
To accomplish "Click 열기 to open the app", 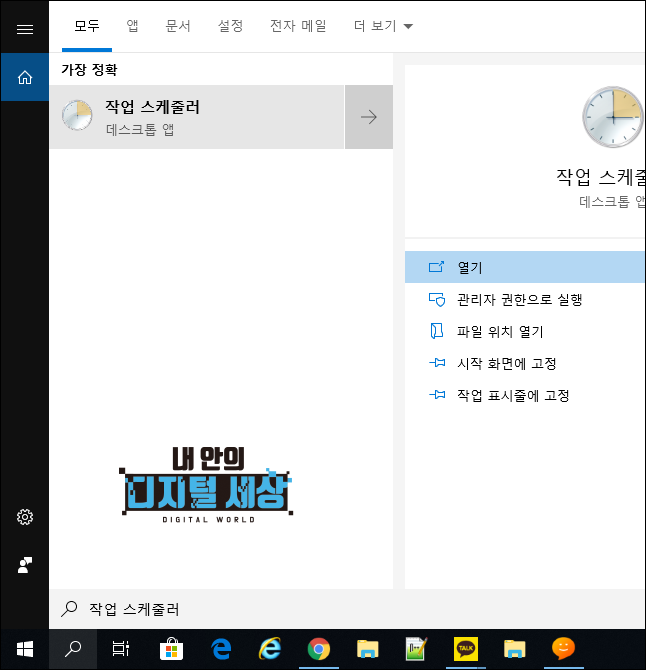I will (525, 267).
